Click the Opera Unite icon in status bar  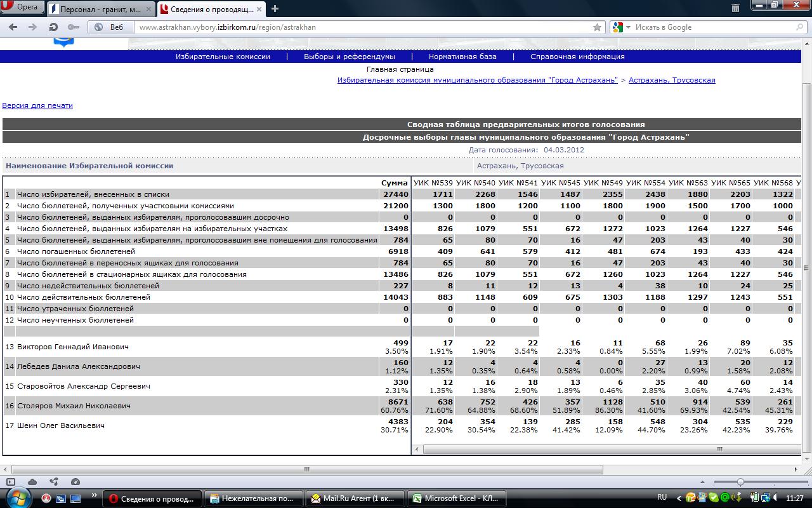(54, 482)
